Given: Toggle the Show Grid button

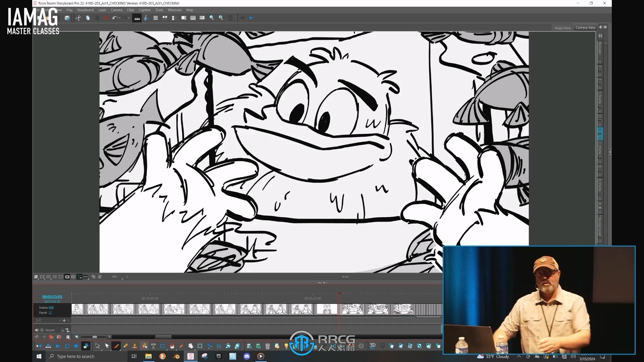Looking at the screenshot, I should (x=73, y=277).
